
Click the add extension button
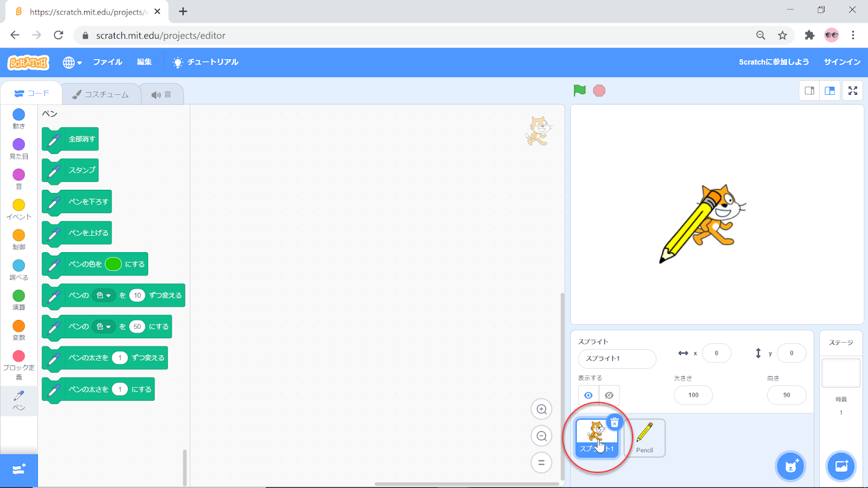click(x=19, y=470)
